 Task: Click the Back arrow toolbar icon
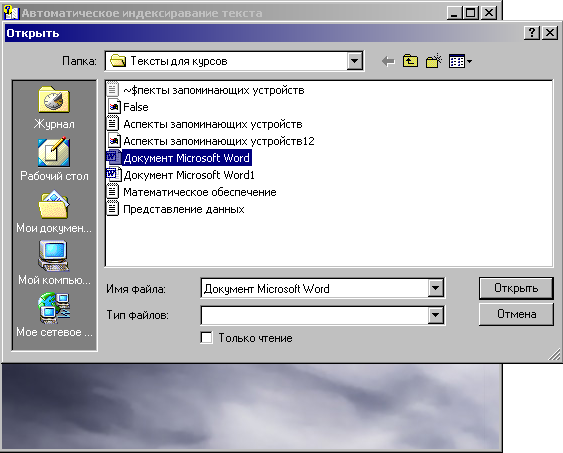[x=388, y=61]
